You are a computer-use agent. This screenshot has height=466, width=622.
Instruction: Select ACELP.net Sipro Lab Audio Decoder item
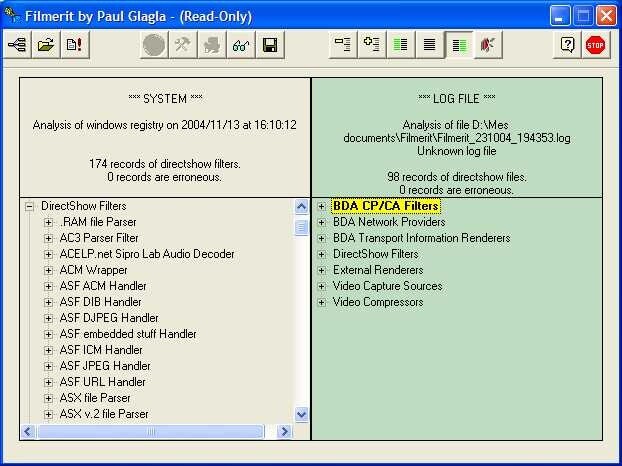click(147, 254)
